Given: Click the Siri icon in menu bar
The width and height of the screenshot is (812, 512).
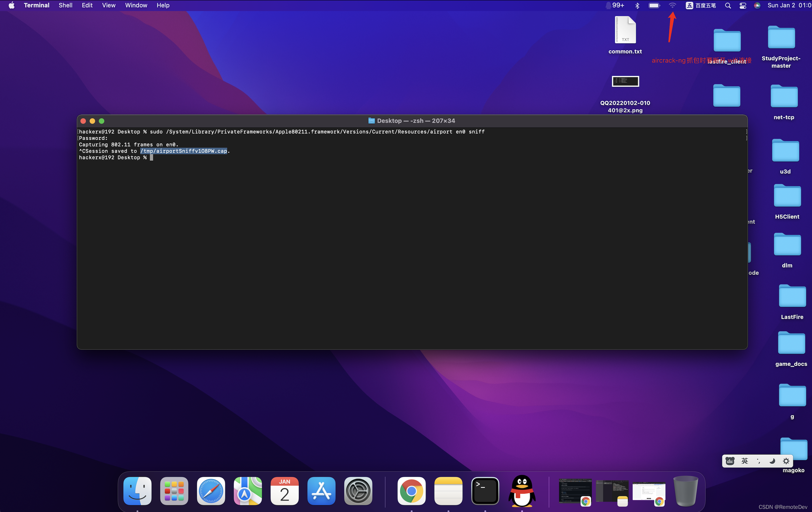Looking at the screenshot, I should (x=757, y=5).
